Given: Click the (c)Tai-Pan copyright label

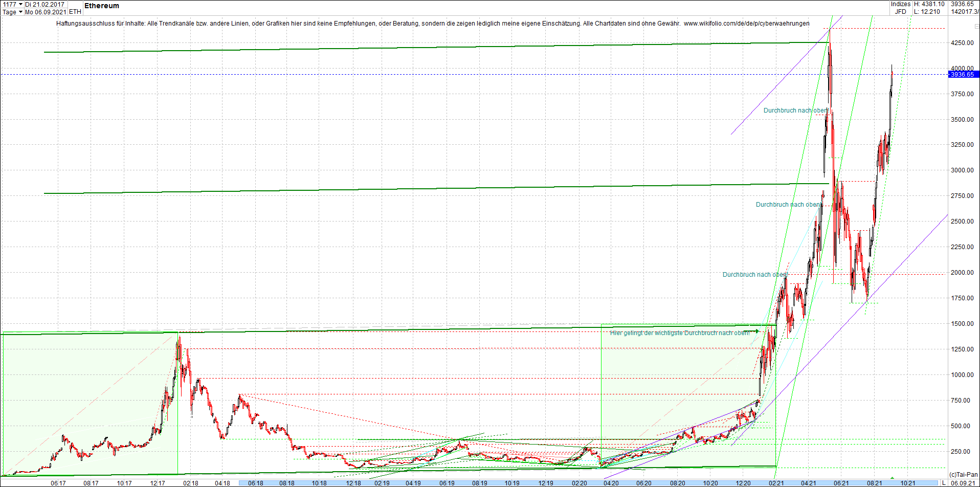Looking at the screenshot, I should coord(964,475).
